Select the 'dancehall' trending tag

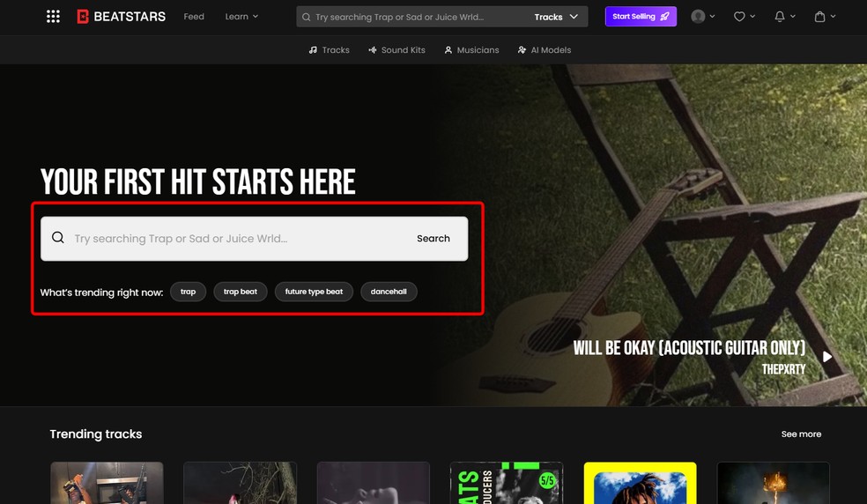tap(389, 292)
